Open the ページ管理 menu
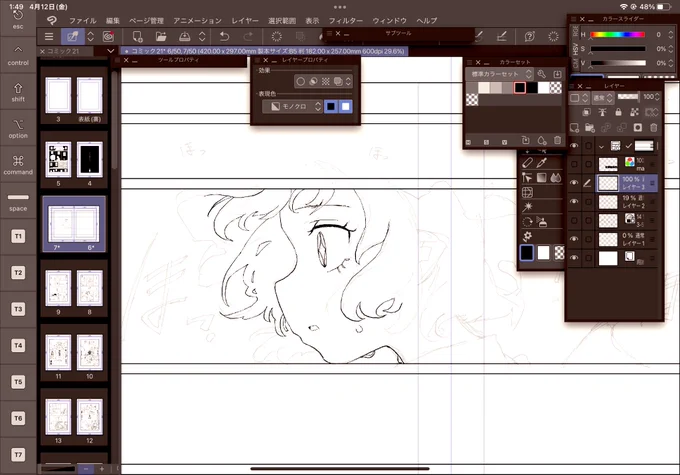 [146, 20]
